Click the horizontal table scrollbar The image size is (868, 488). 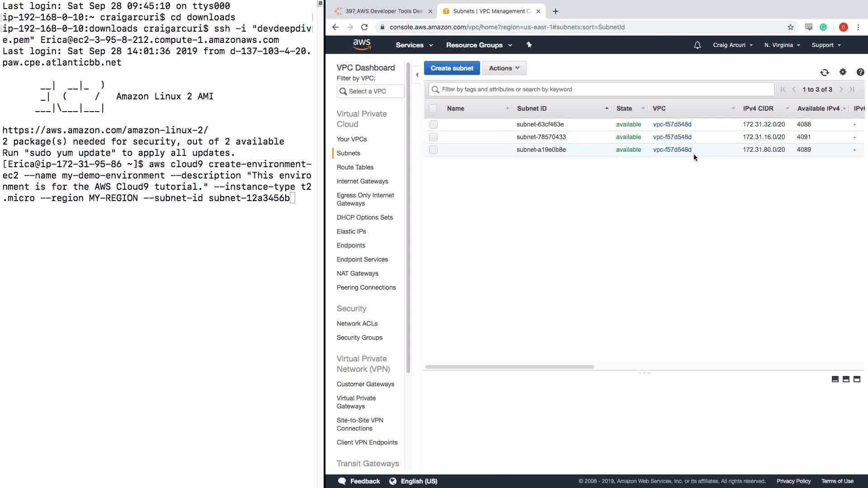(509, 367)
